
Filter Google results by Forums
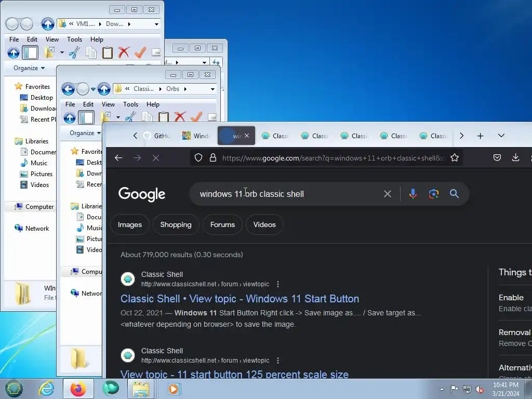point(222,224)
